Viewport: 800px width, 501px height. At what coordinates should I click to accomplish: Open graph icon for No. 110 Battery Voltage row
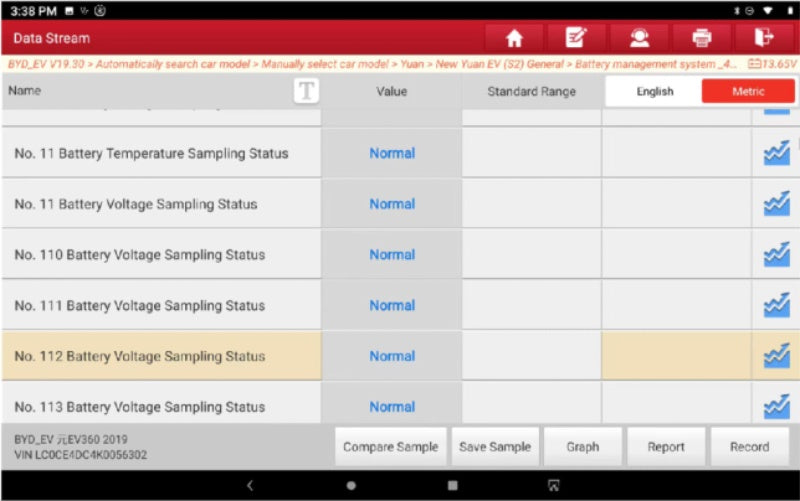click(x=777, y=254)
